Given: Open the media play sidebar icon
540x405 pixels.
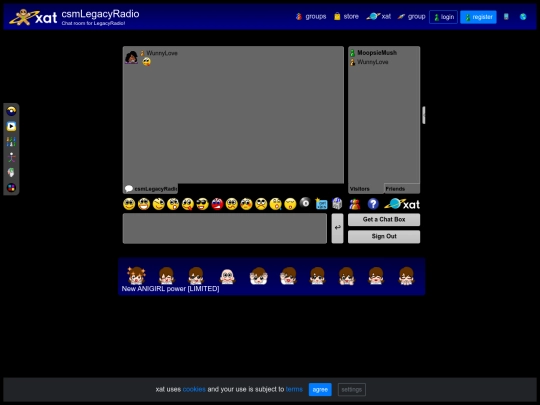Looking at the screenshot, I should coord(11,126).
